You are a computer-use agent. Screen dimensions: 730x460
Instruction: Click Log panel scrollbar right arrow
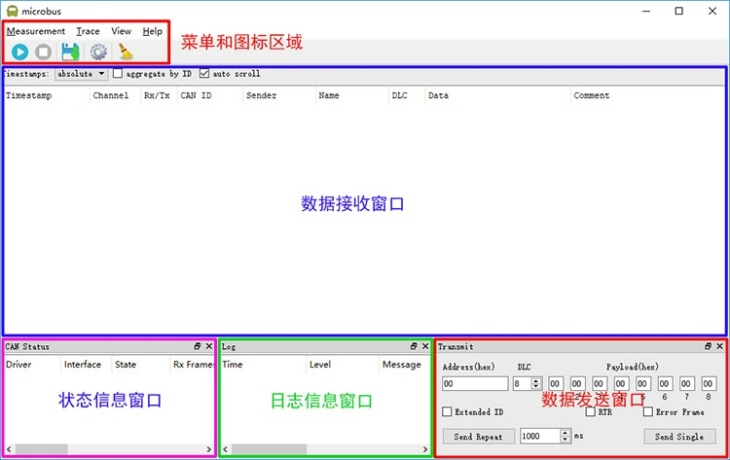(425, 449)
